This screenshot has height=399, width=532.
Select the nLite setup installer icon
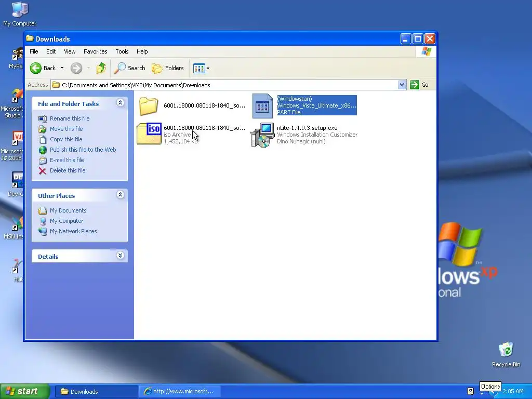[x=262, y=135]
